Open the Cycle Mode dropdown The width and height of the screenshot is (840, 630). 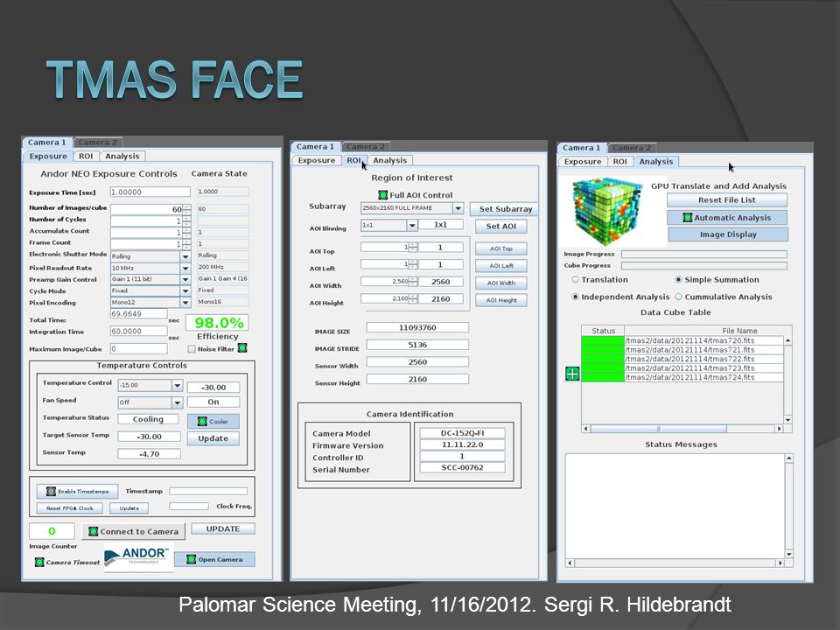pos(185,290)
